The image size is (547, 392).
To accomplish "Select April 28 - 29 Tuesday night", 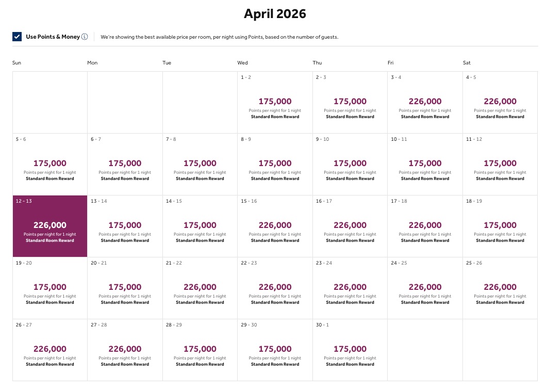I will pos(200,350).
